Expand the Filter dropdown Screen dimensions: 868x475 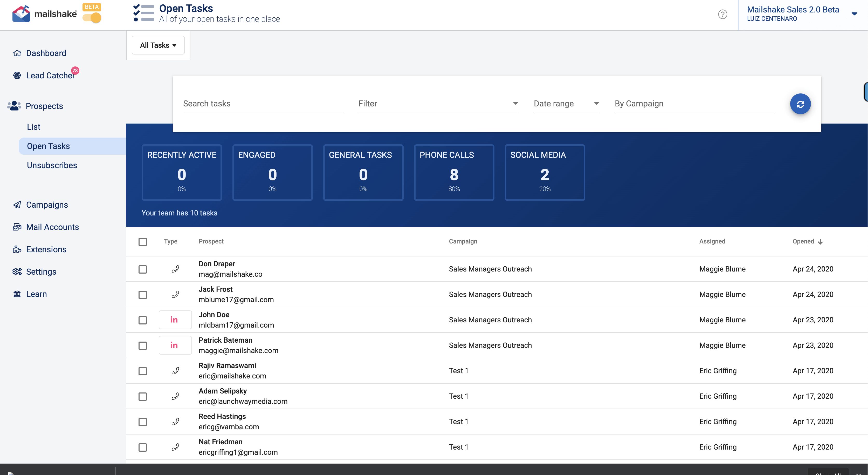coord(438,104)
